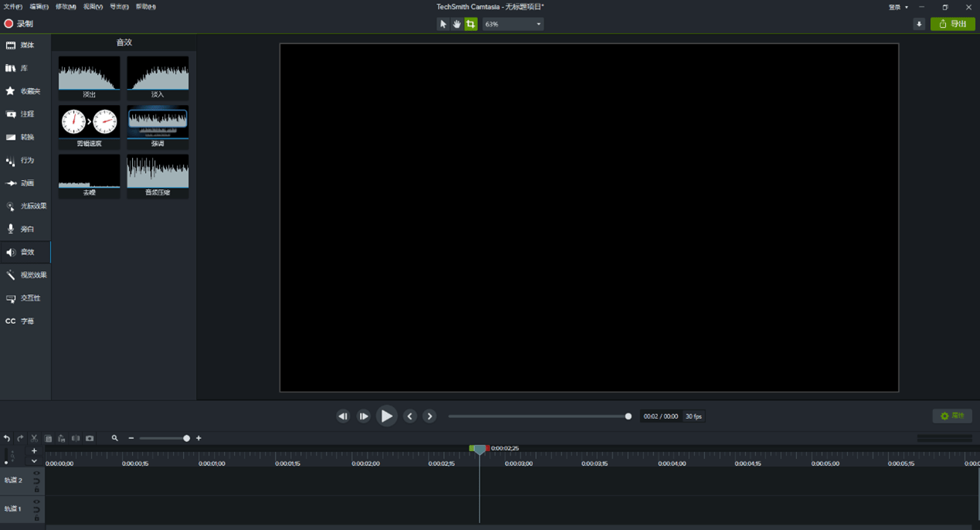Screen dimensions: 980x530
Task: Select the 淡入 fade in audio effect
Action: click(158, 77)
